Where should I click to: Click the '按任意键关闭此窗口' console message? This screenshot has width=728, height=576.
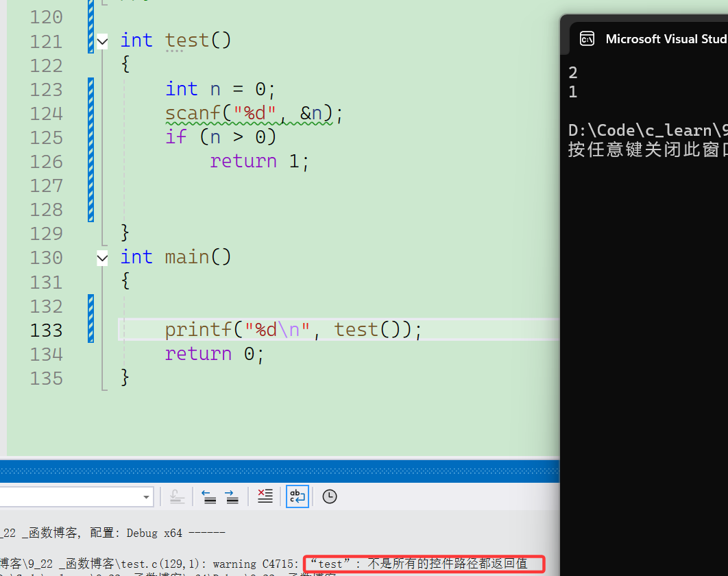(x=648, y=149)
